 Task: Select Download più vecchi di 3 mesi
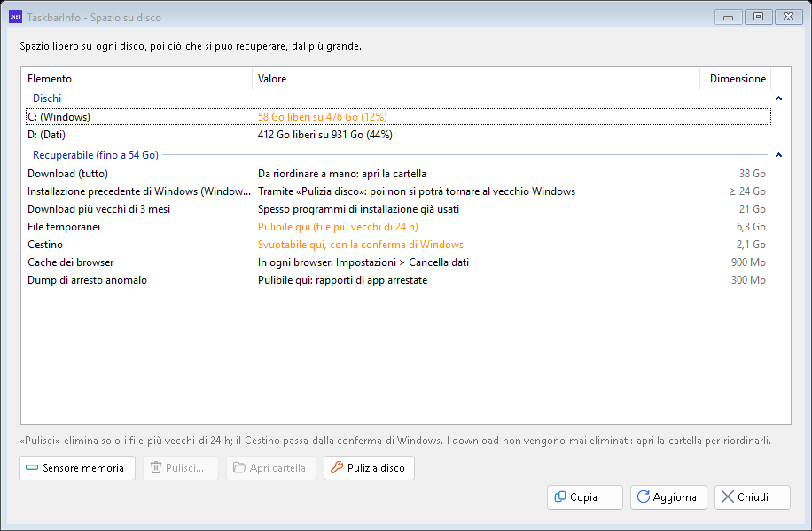click(398, 209)
